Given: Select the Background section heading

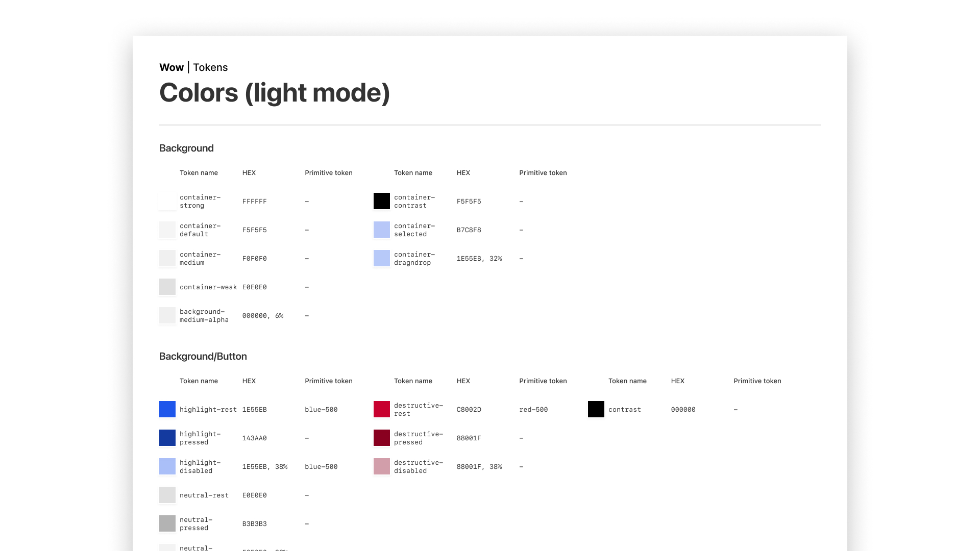Looking at the screenshot, I should [186, 148].
